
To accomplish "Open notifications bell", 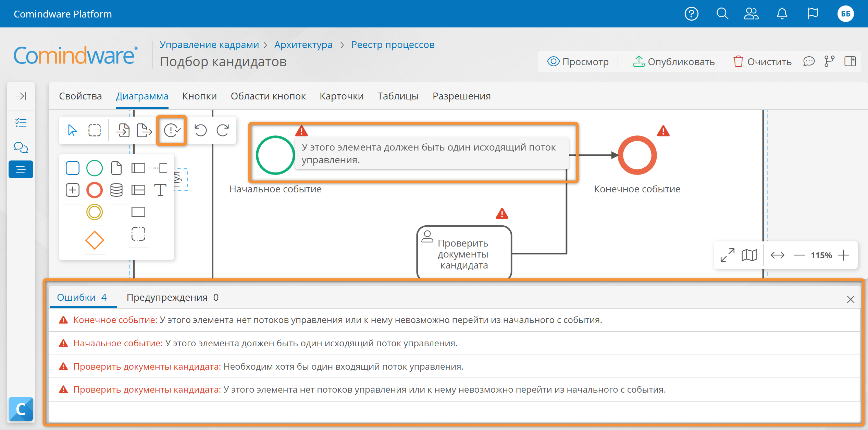I will [x=782, y=14].
